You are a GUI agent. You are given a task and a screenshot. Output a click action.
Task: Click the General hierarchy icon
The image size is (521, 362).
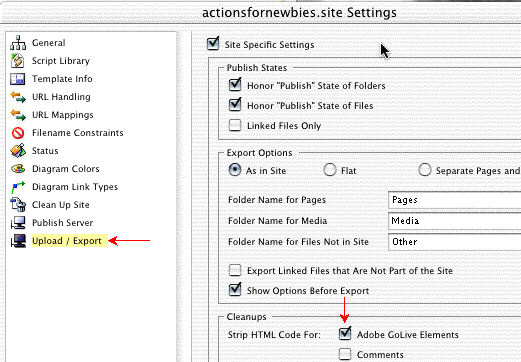pyautogui.click(x=18, y=43)
